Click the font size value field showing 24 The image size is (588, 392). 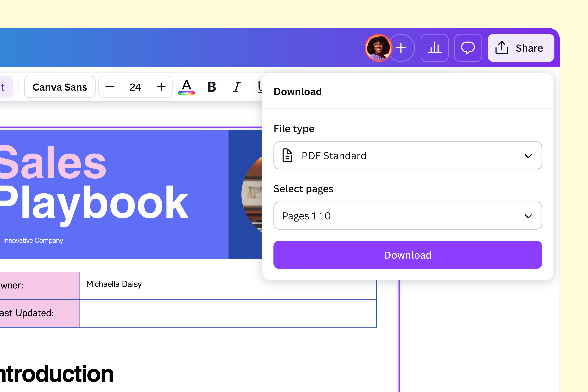click(x=135, y=87)
